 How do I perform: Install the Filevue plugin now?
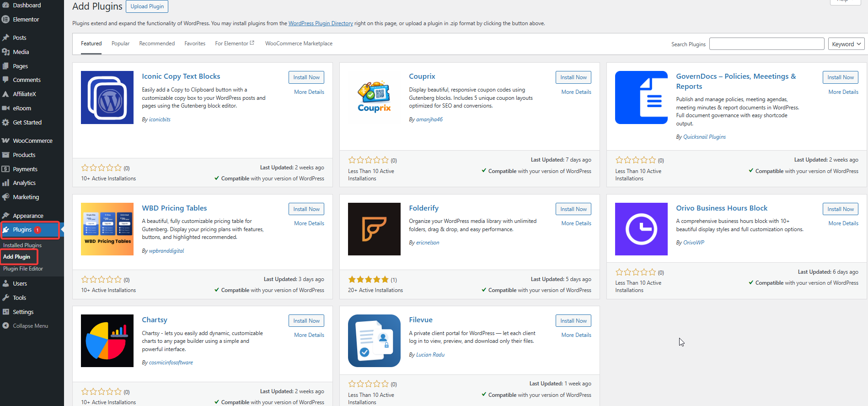[x=573, y=321]
